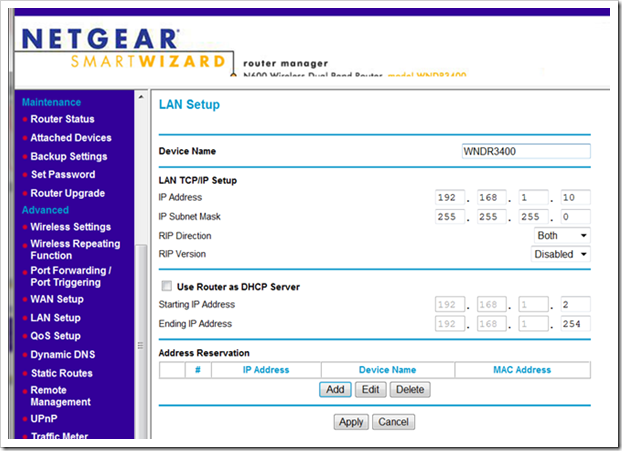Click Subnet Mask third octet field
The height and width of the screenshot is (451, 622).
534,217
